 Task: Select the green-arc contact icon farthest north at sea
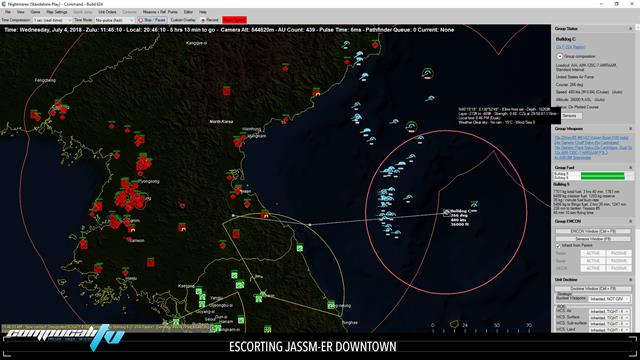tap(427, 73)
